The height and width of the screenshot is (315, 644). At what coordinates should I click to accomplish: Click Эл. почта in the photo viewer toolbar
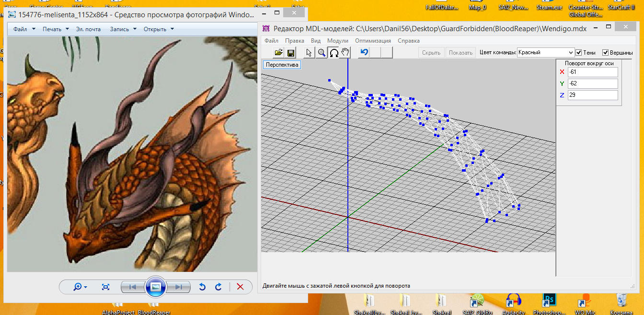tap(88, 29)
